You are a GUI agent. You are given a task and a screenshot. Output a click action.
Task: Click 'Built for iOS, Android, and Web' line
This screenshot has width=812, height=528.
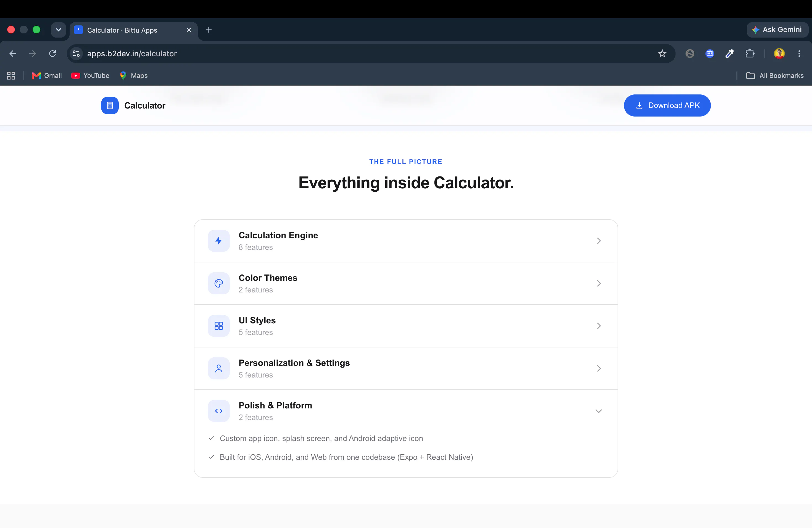(x=346, y=457)
